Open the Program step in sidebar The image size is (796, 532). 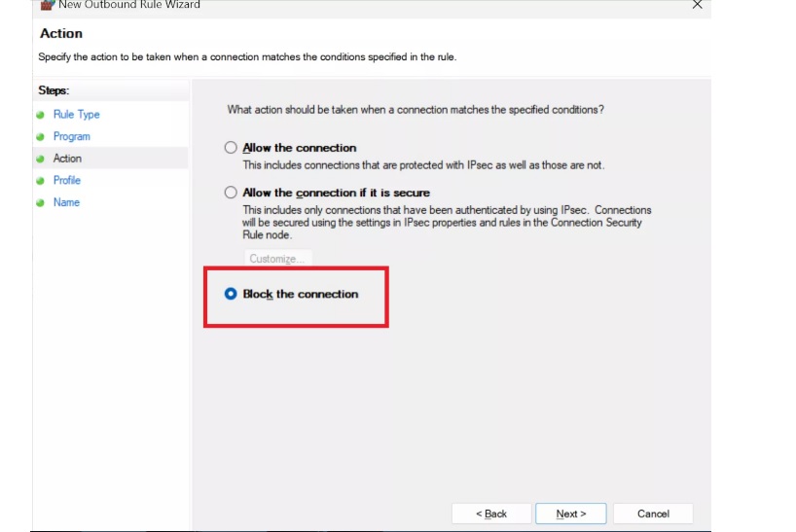[x=72, y=136]
